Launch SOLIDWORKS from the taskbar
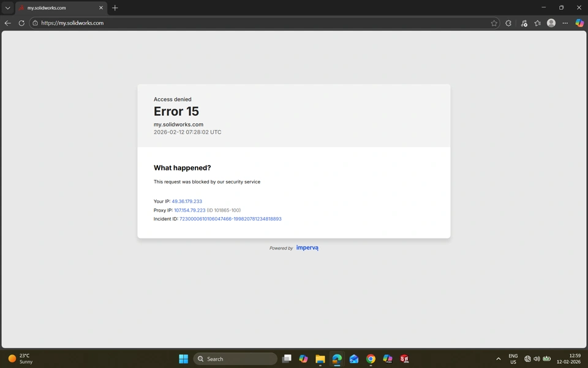588x368 pixels. point(404,359)
